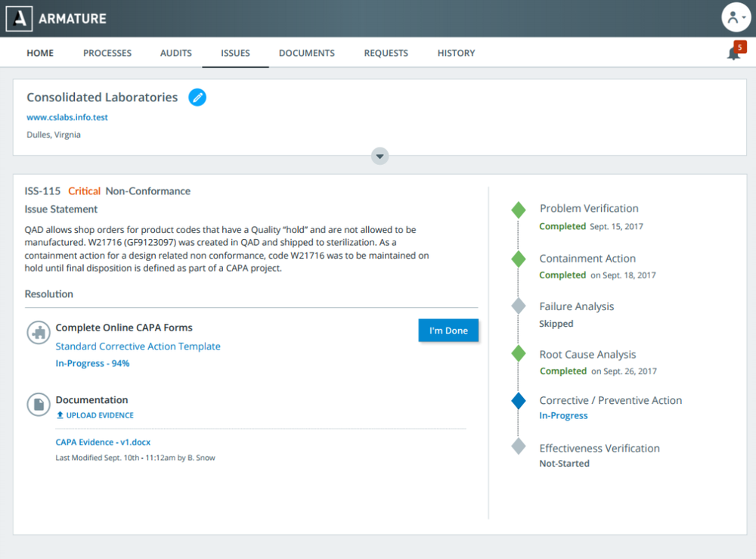
Task: Select the Containment Action diamond marker
Action: click(x=518, y=259)
